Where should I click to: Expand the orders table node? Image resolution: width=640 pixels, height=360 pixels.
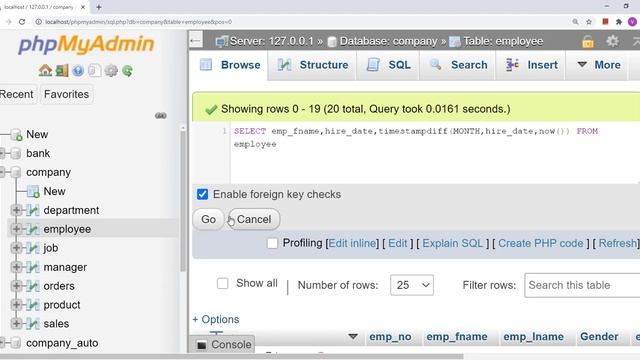coord(16,286)
